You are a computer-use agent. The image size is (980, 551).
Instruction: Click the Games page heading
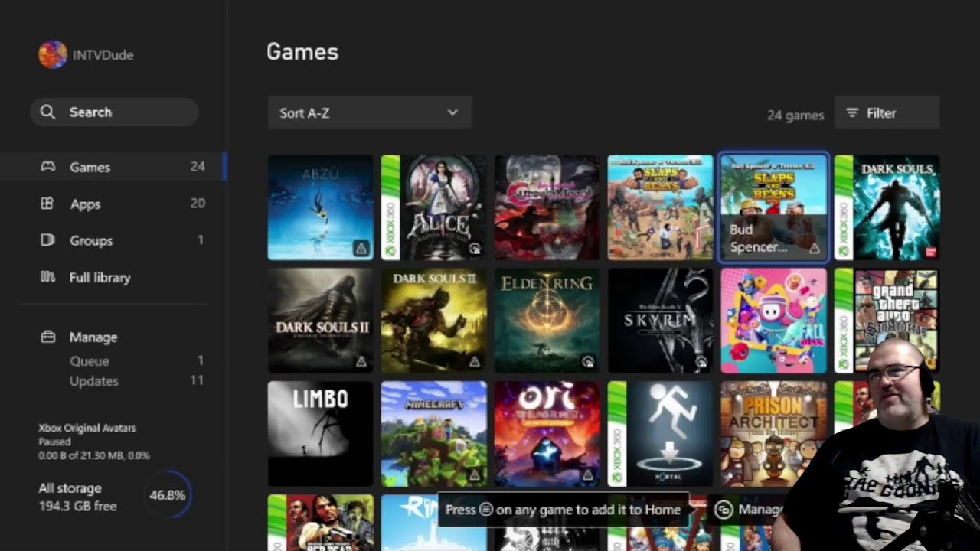(302, 52)
